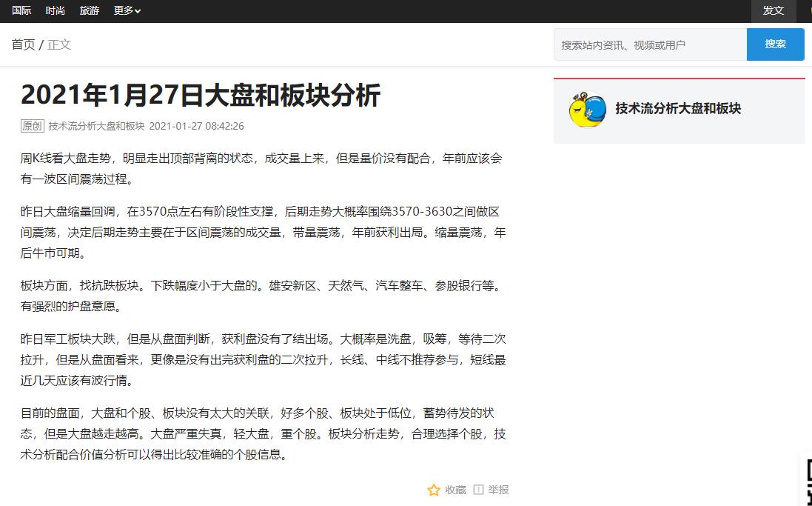This screenshot has width=812, height=506.
Task: Open the author avatar snail image
Action: (587, 109)
